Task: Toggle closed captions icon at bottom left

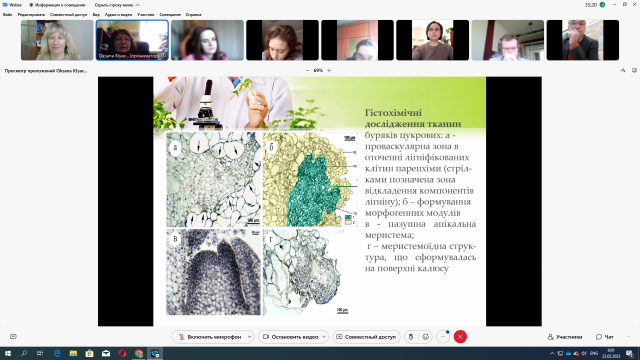Action: (x=13, y=337)
